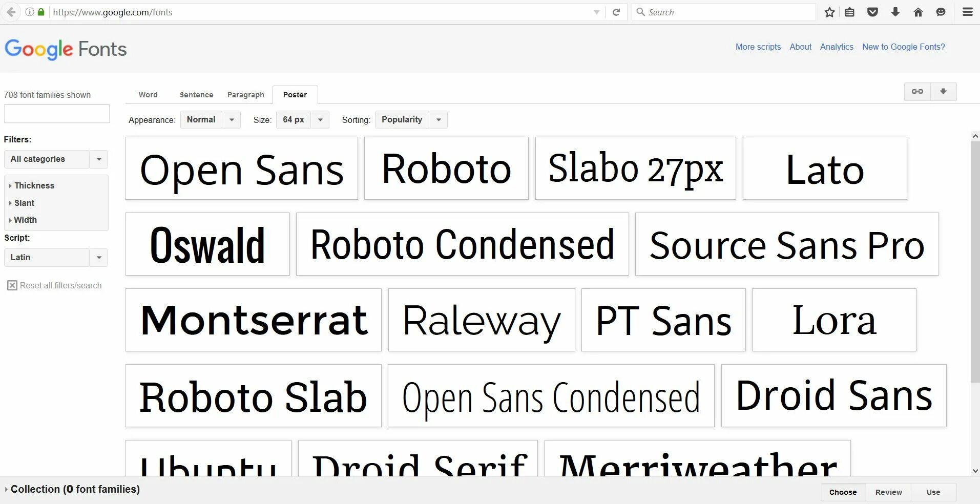Click the site info icon in address bar
Screen dimensions: 980x504
click(30, 12)
